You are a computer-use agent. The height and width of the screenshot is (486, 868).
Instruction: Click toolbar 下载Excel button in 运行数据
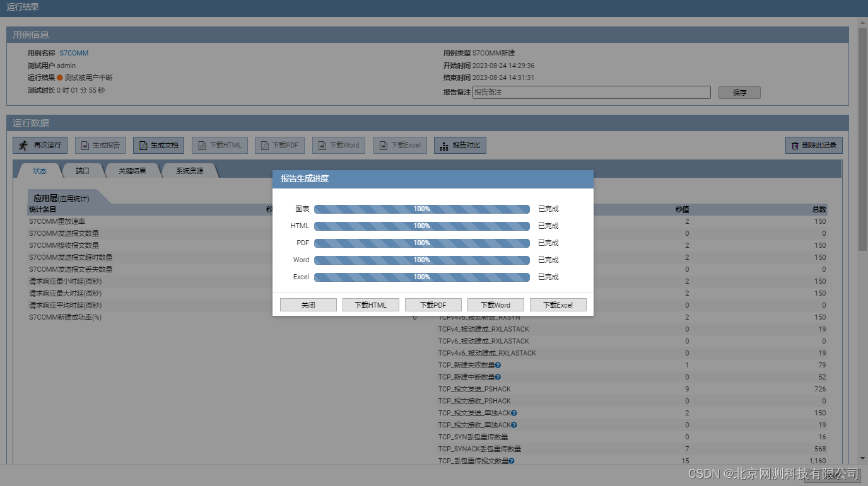click(x=400, y=145)
